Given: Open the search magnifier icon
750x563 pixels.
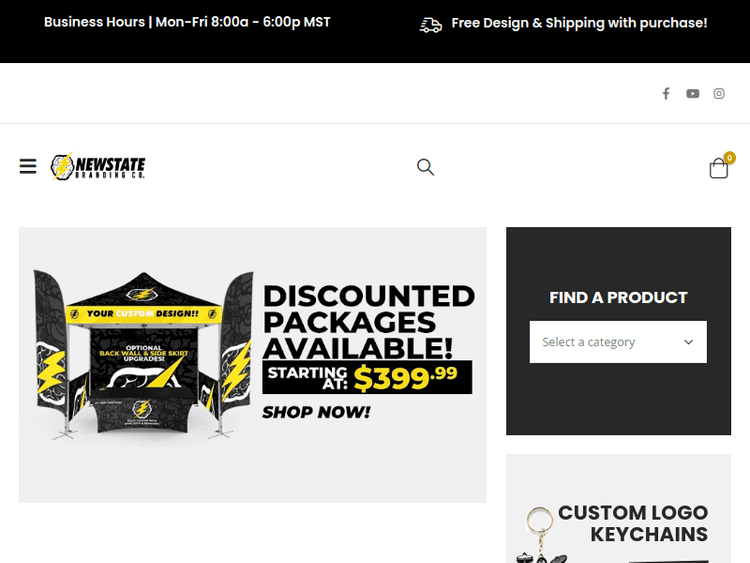Looking at the screenshot, I should click(425, 167).
